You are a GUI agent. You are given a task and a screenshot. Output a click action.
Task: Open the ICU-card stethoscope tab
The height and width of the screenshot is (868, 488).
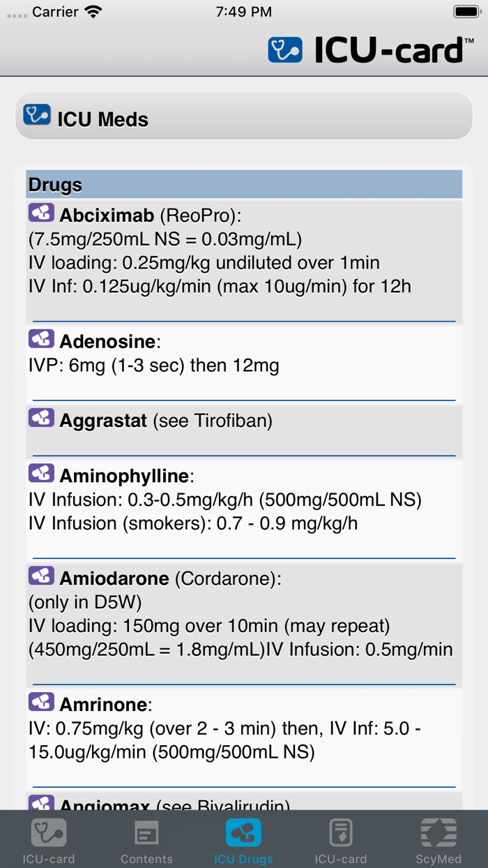(49, 839)
